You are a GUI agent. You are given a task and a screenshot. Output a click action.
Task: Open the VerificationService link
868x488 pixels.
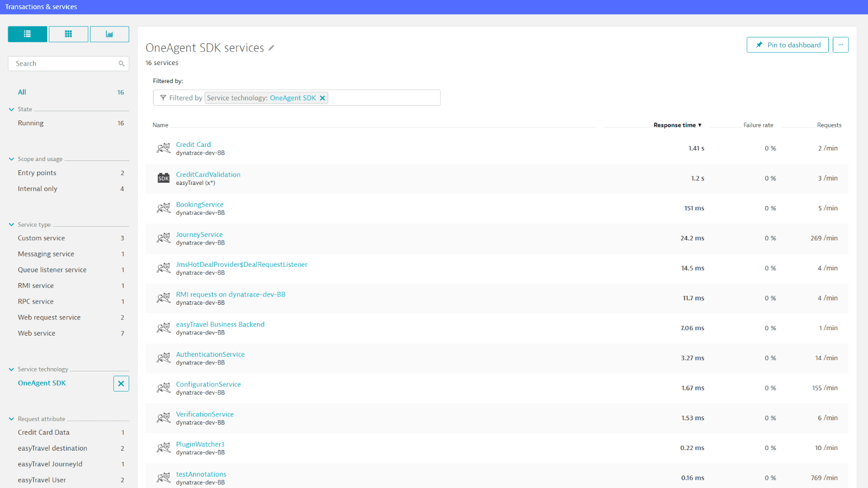(205, 414)
